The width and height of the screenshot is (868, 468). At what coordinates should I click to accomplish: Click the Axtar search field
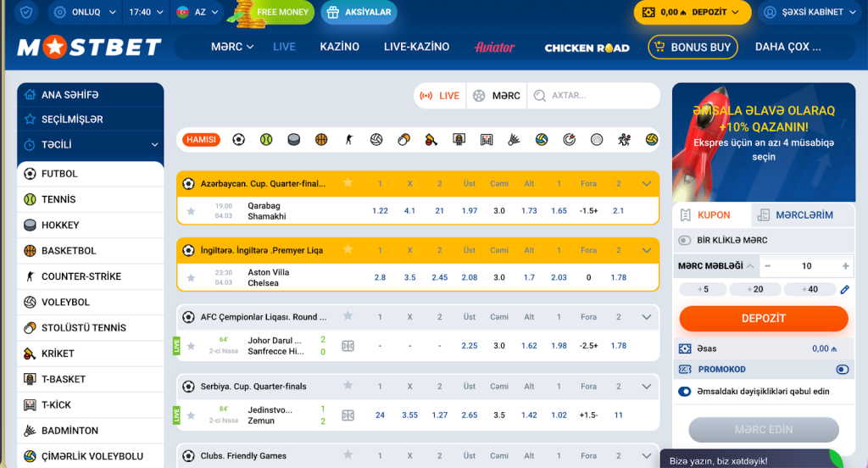click(x=602, y=96)
